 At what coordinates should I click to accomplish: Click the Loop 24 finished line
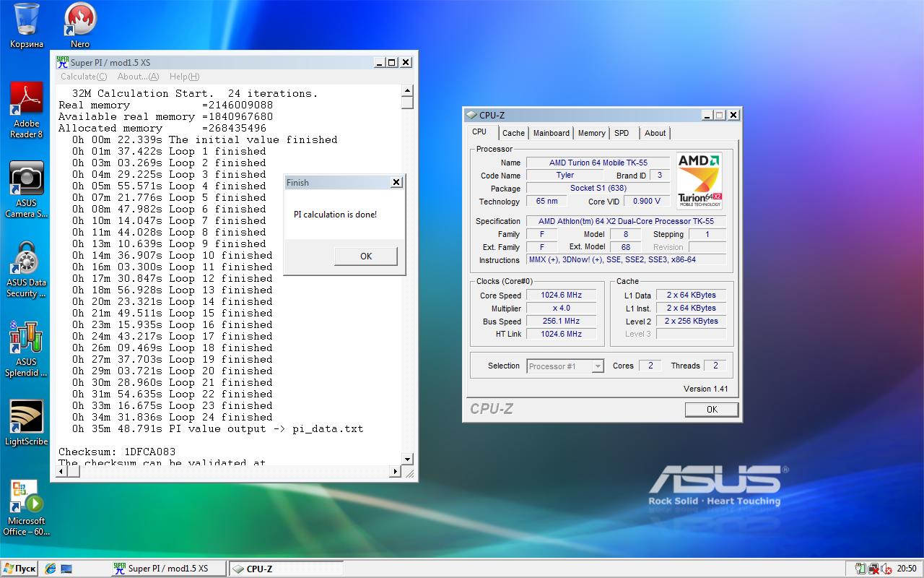pyautogui.click(x=173, y=417)
